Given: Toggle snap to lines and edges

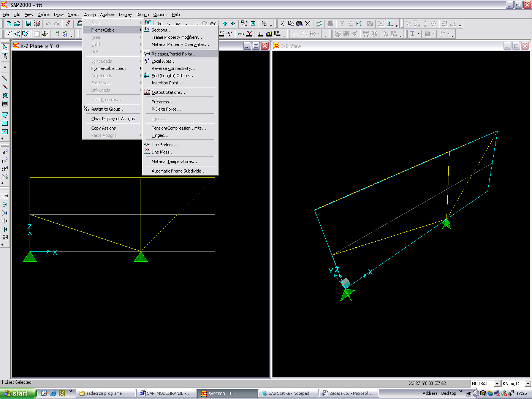Looking at the screenshot, I should (x=5, y=229).
